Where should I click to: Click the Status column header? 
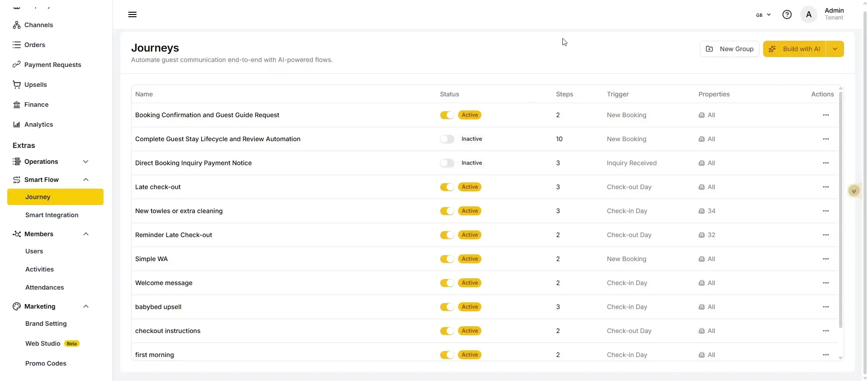tap(449, 94)
